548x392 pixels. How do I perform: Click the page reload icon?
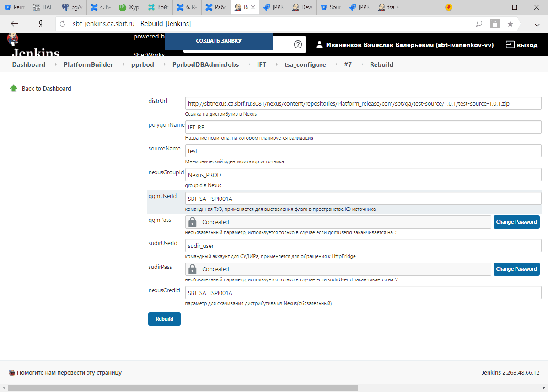[63, 24]
